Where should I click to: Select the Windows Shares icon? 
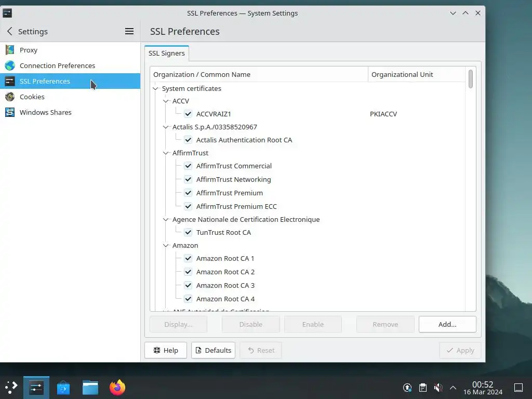tap(10, 112)
